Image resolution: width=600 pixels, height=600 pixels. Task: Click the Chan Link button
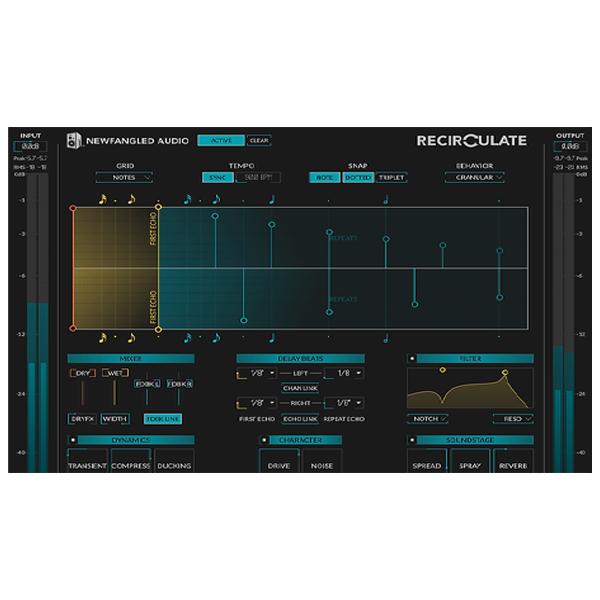(300, 388)
